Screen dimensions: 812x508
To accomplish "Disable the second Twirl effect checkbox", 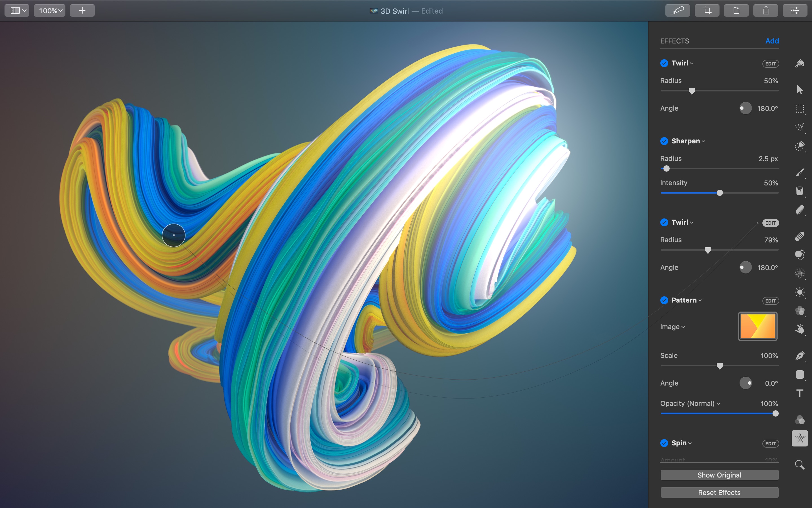I will [664, 222].
